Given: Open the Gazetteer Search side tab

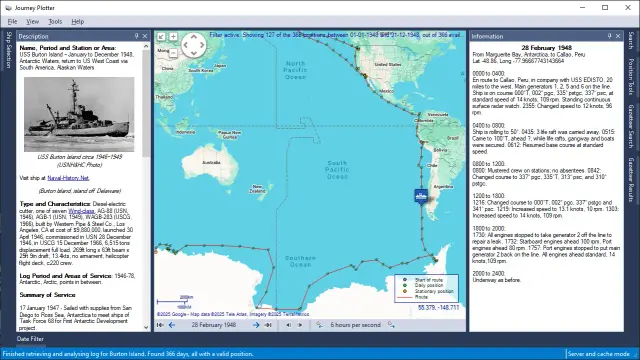Looking at the screenshot, I should pyautogui.click(x=631, y=127).
